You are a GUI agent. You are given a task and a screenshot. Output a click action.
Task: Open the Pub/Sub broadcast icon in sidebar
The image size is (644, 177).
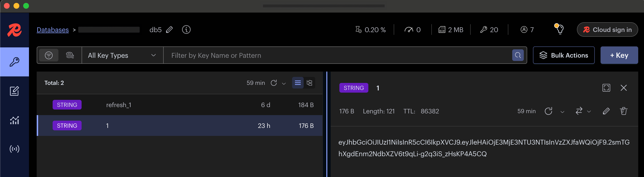14,149
